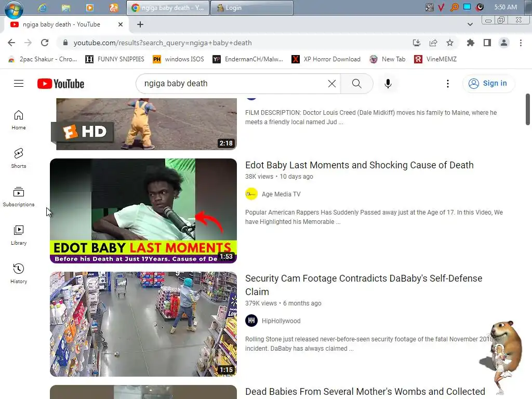Viewport: 532px width, 399px height.
Task: Go forward in browser navigation
Action: 28,43
